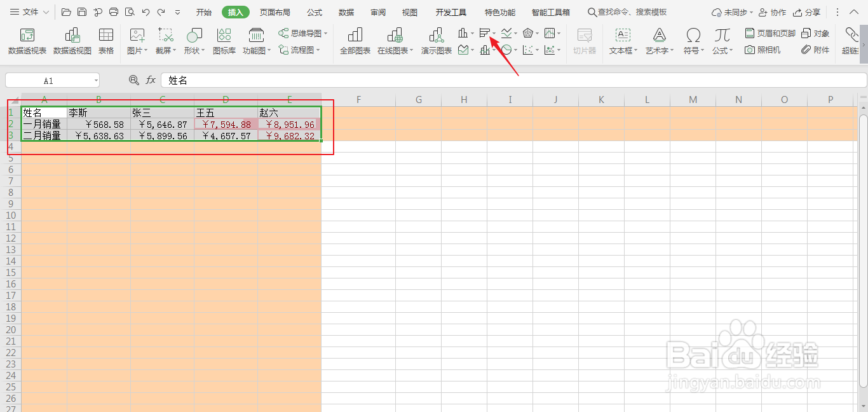Insert from camera (照相机)
Image resolution: width=868 pixels, height=412 pixels.
coord(763,50)
